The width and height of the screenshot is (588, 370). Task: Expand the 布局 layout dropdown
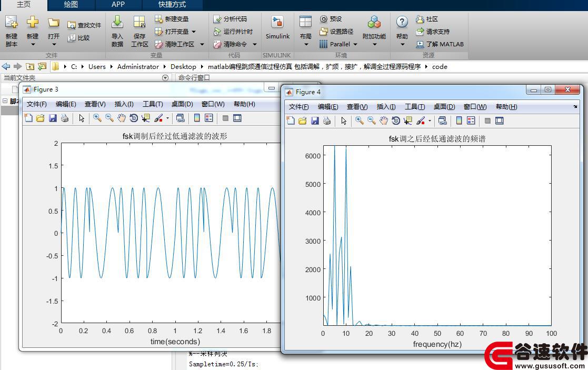click(306, 45)
